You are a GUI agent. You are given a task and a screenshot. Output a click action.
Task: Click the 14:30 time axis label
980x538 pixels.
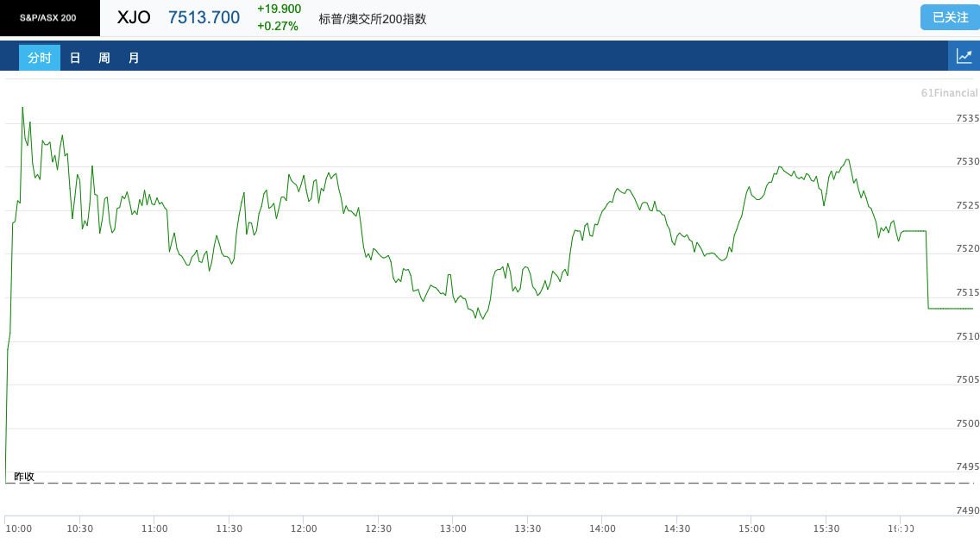coord(677,529)
